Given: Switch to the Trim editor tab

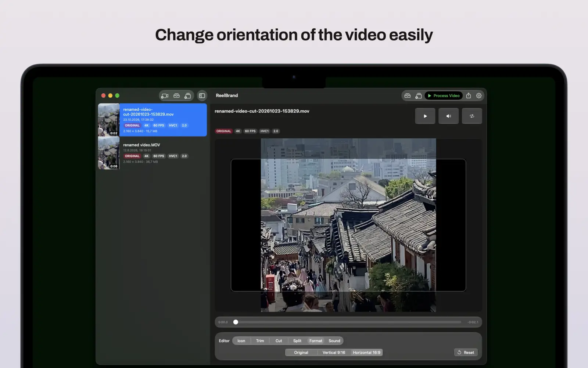Looking at the screenshot, I should pyautogui.click(x=260, y=341).
